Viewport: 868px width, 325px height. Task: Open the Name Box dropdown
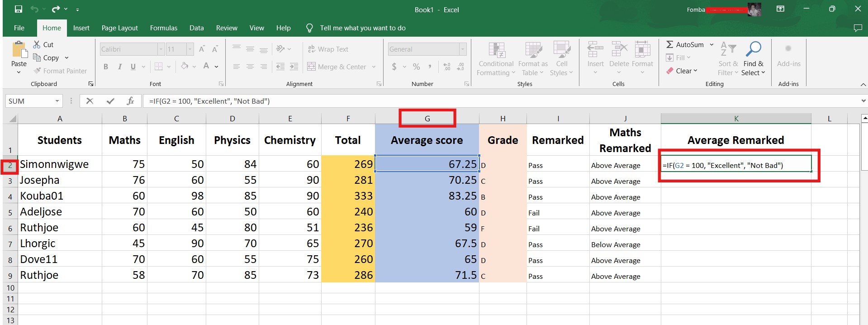click(57, 101)
